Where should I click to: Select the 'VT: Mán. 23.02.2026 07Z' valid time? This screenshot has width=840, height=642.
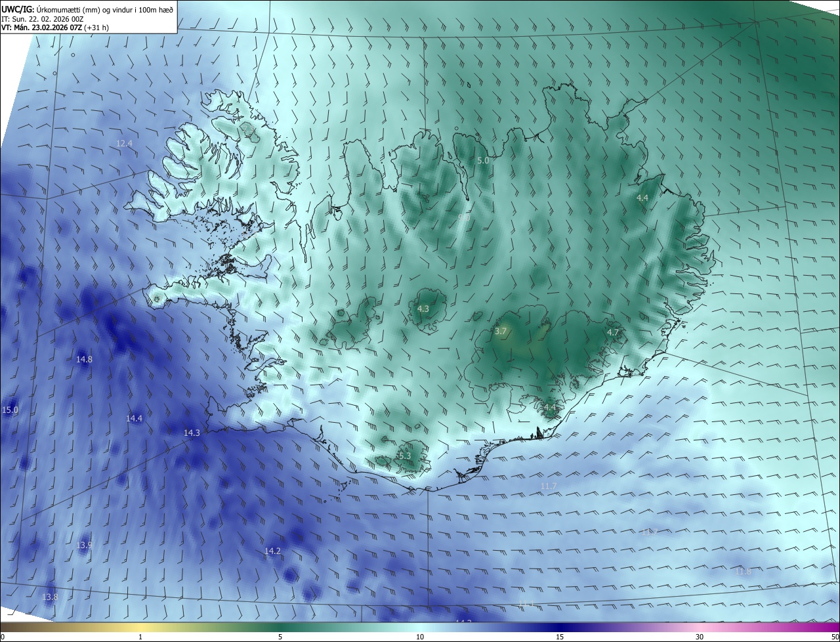[41, 28]
